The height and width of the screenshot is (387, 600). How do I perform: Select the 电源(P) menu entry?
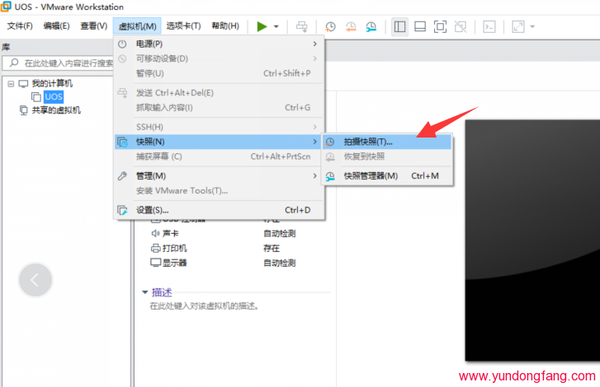[x=219, y=44]
